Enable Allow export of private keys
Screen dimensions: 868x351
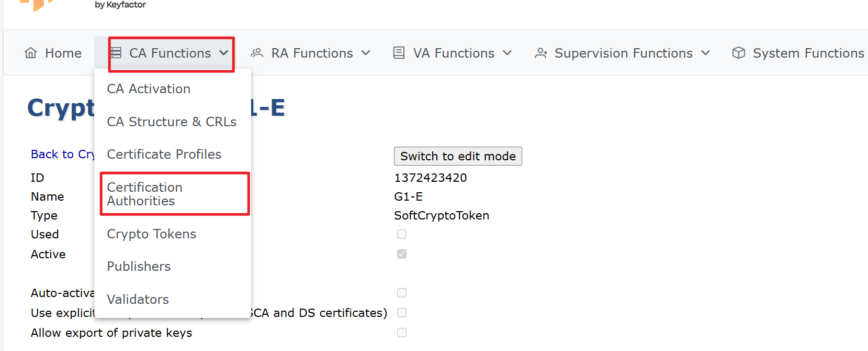tap(402, 333)
